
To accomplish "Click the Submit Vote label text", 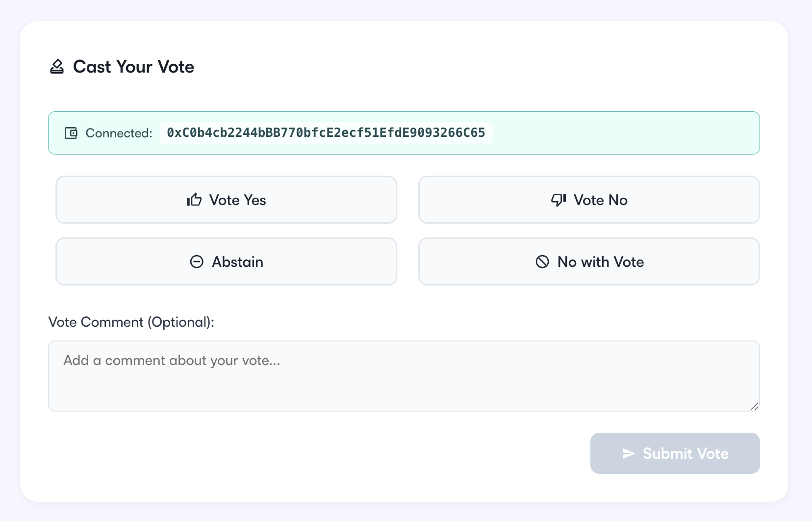I will [685, 453].
